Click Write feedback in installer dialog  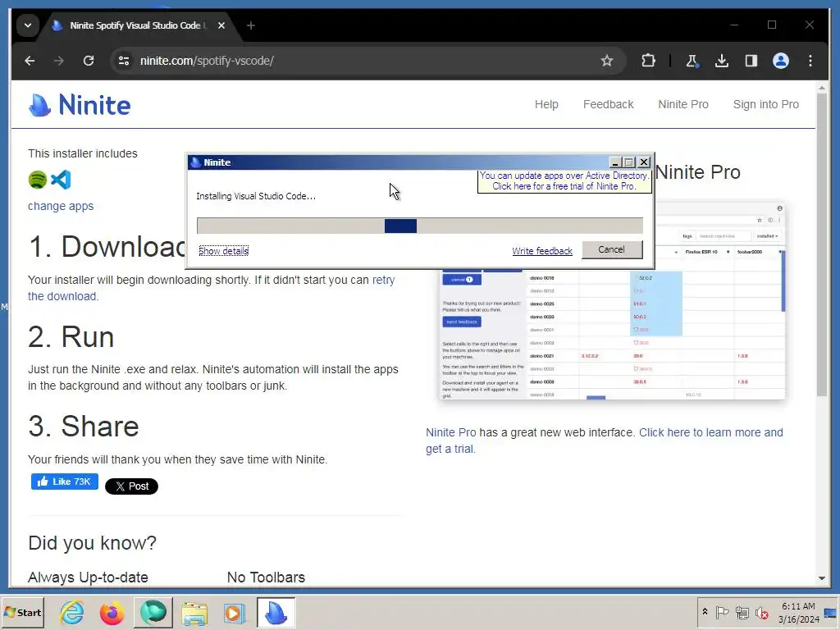point(542,251)
